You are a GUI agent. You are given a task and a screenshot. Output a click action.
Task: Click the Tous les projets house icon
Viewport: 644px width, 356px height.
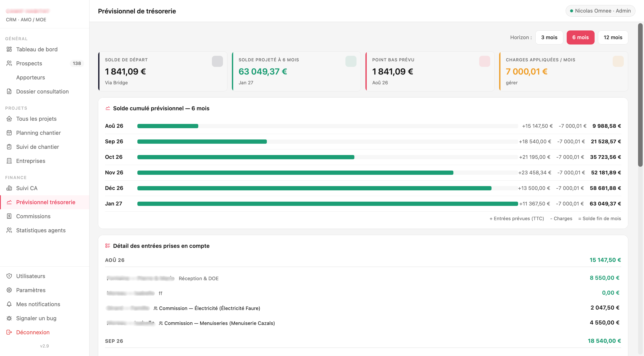coord(9,119)
